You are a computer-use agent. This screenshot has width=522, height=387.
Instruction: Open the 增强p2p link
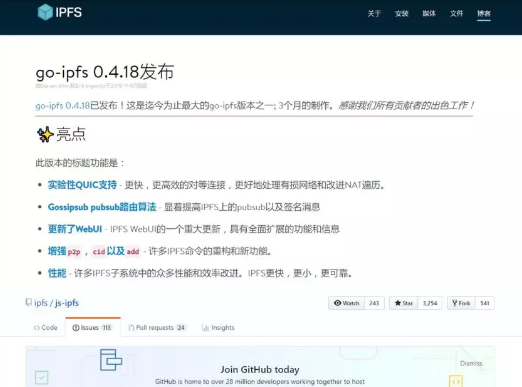[x=65, y=251]
